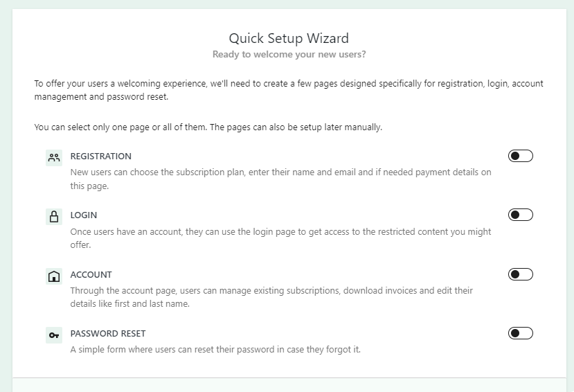Click the Account house icon
Image resolution: width=574 pixels, height=392 pixels.
click(54, 276)
